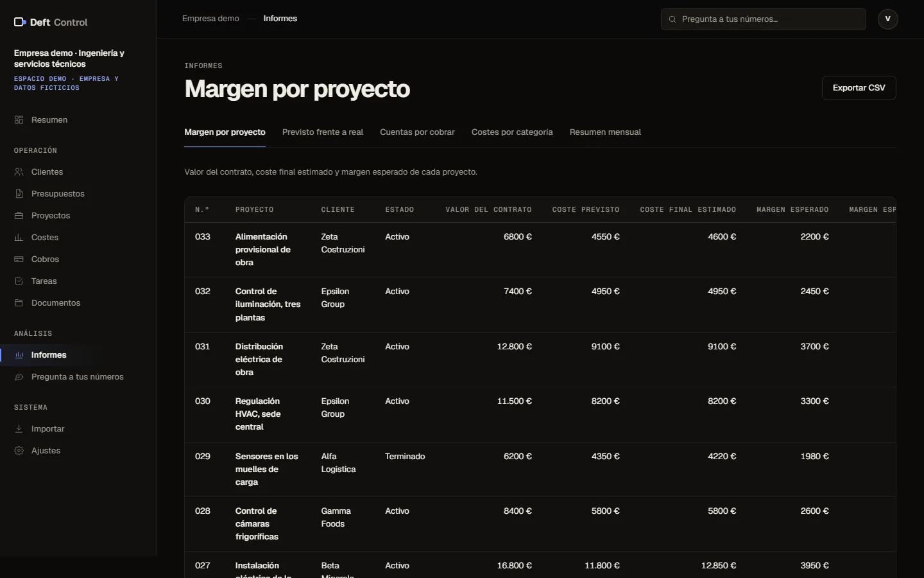
Task: Select the Clientes people icon
Action: (19, 172)
